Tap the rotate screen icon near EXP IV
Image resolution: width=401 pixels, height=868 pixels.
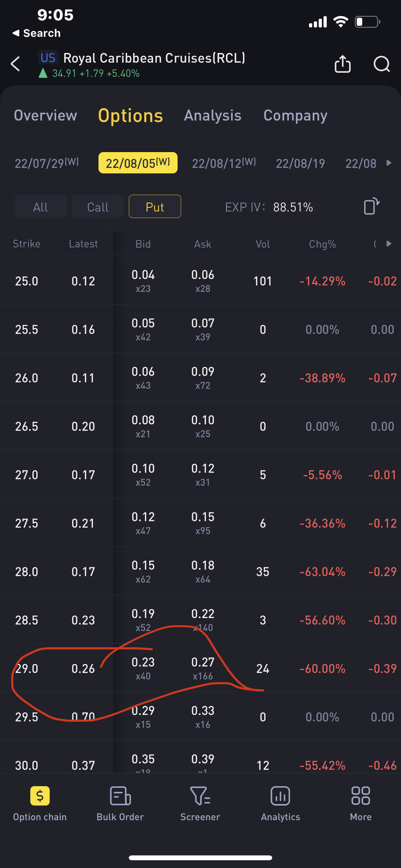pos(371,206)
